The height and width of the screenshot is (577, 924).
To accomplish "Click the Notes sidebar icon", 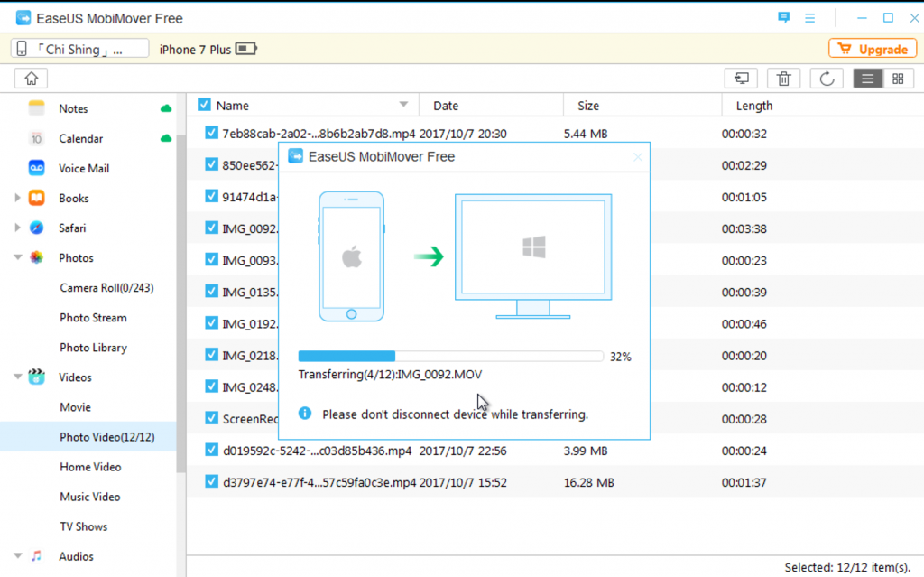I will tap(36, 108).
